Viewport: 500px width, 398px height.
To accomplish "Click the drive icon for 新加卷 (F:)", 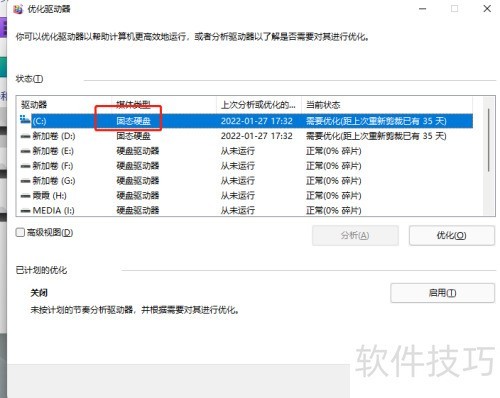I will tap(25, 166).
